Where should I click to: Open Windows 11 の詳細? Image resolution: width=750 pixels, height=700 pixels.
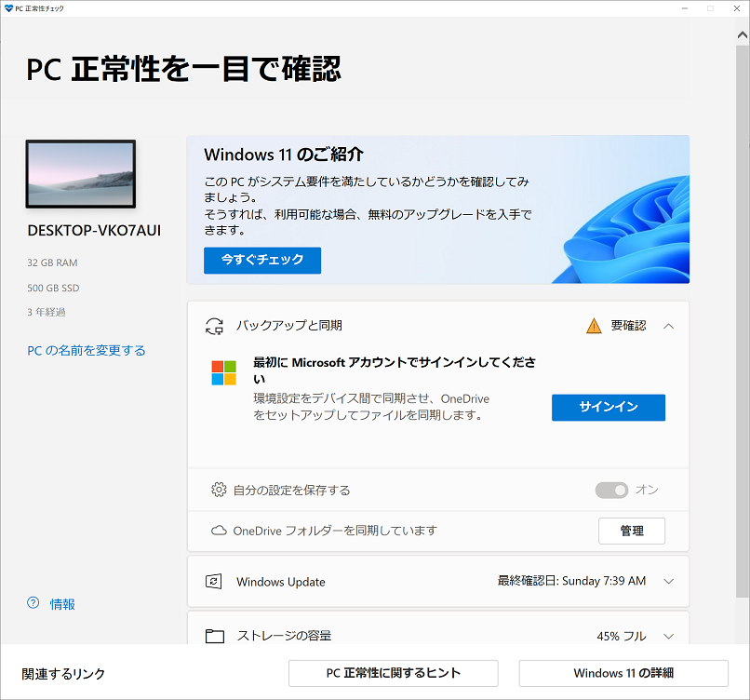tap(623, 673)
